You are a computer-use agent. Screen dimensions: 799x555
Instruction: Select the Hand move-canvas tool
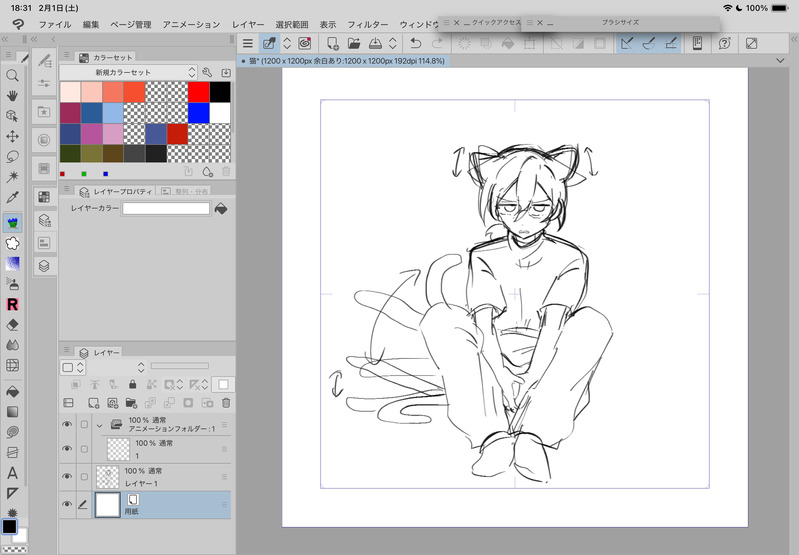(x=12, y=95)
